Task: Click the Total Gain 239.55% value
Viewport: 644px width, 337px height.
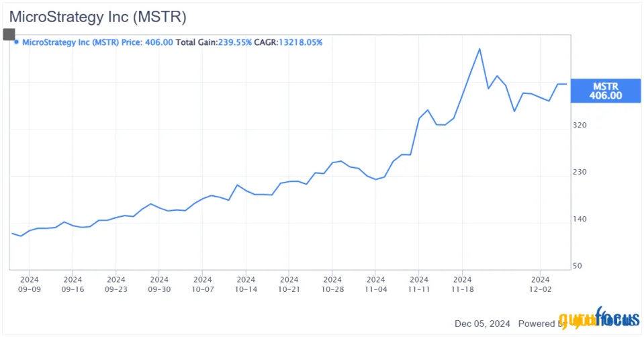Action: pyautogui.click(x=234, y=42)
